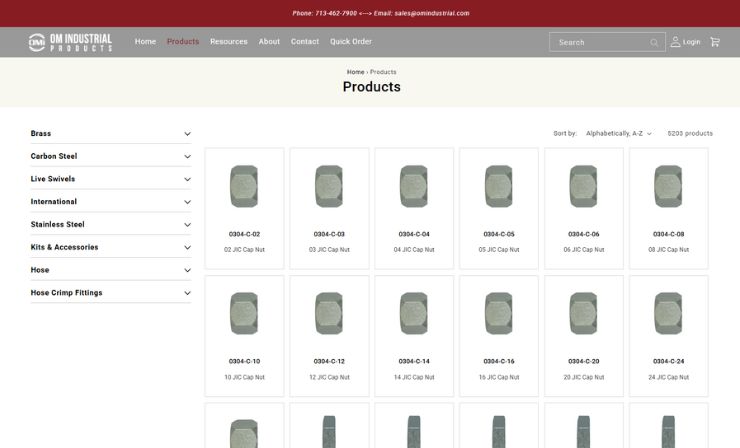Click the 0304-C-02 cap nut image
This screenshot has height=448, width=740.
(x=244, y=186)
